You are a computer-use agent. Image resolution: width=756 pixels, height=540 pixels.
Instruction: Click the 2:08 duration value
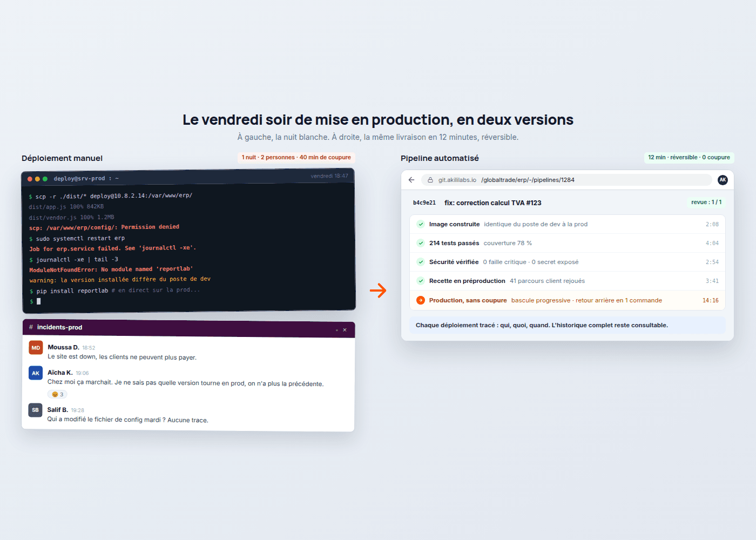click(712, 224)
